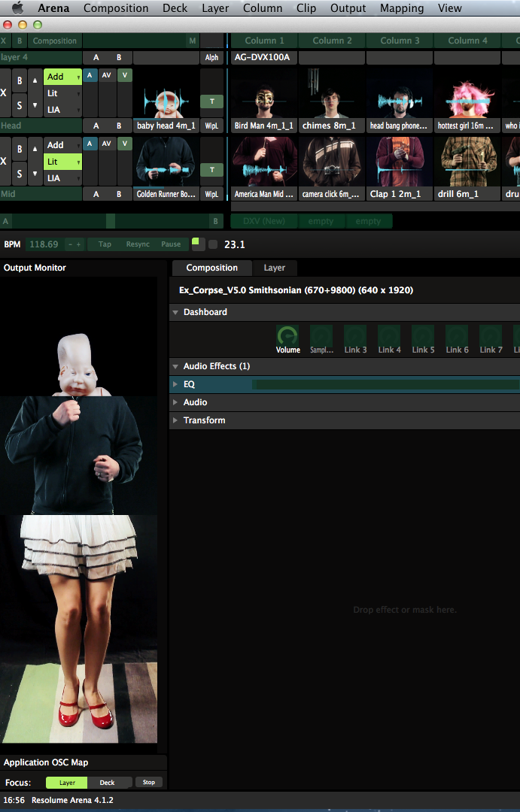
Task: Click the Link 5 dashboard knob
Action: tap(422, 335)
